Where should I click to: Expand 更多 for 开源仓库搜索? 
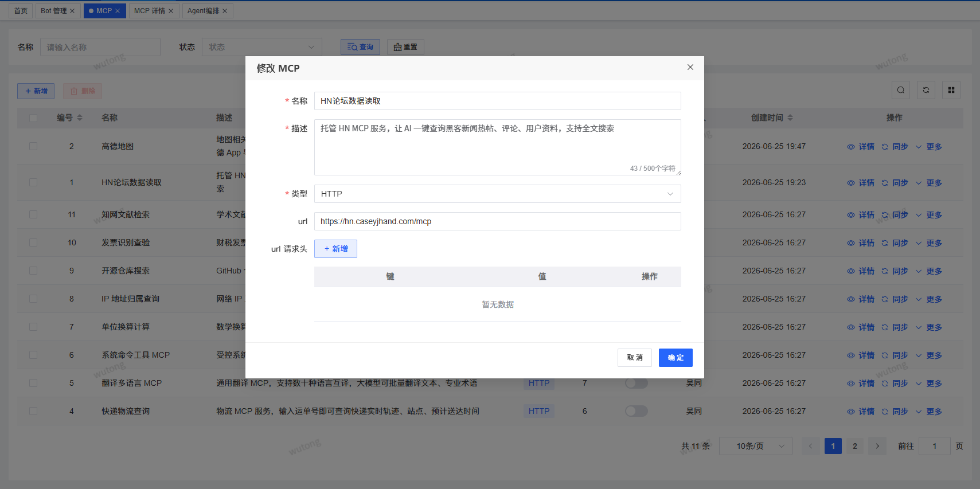928,271
